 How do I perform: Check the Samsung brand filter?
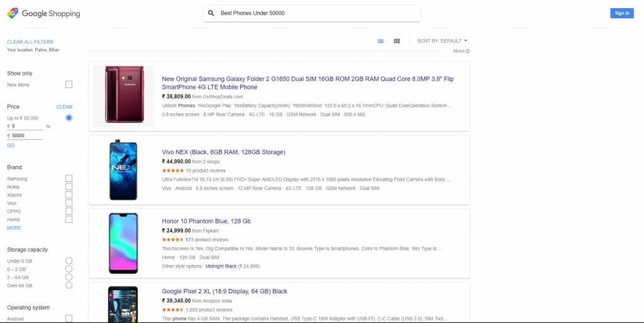pyautogui.click(x=69, y=178)
